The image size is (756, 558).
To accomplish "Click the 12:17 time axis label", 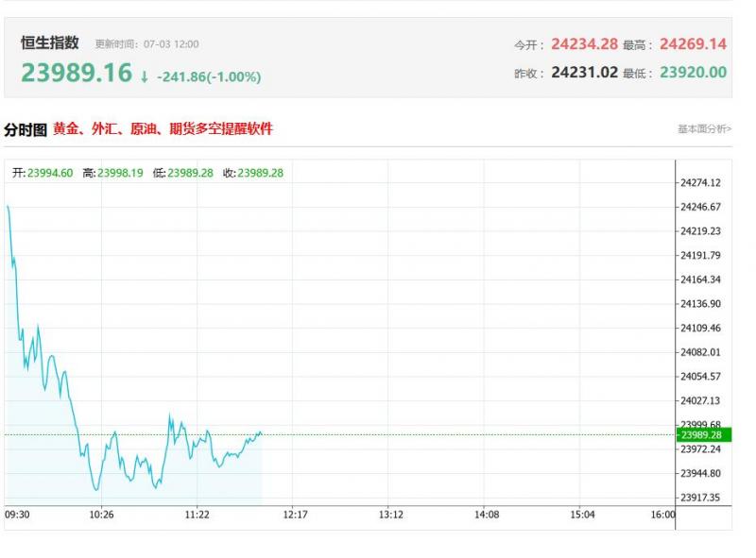I will tap(295, 515).
